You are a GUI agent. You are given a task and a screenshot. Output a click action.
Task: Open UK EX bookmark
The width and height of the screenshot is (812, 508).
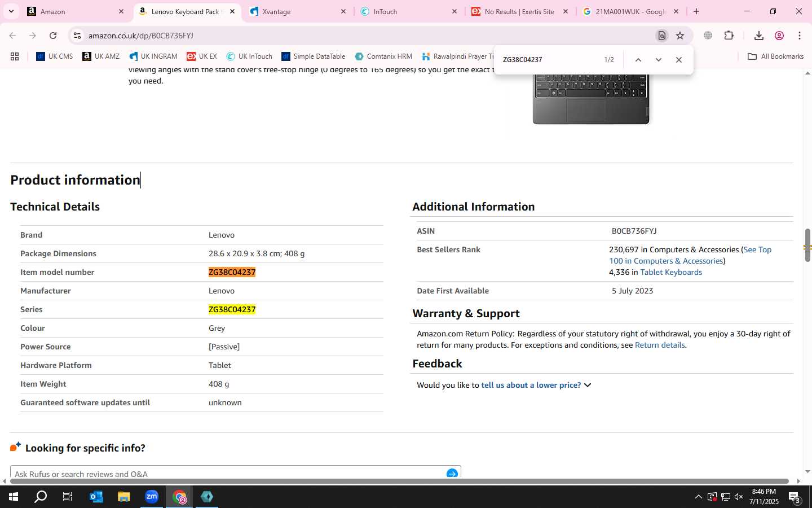pos(202,56)
